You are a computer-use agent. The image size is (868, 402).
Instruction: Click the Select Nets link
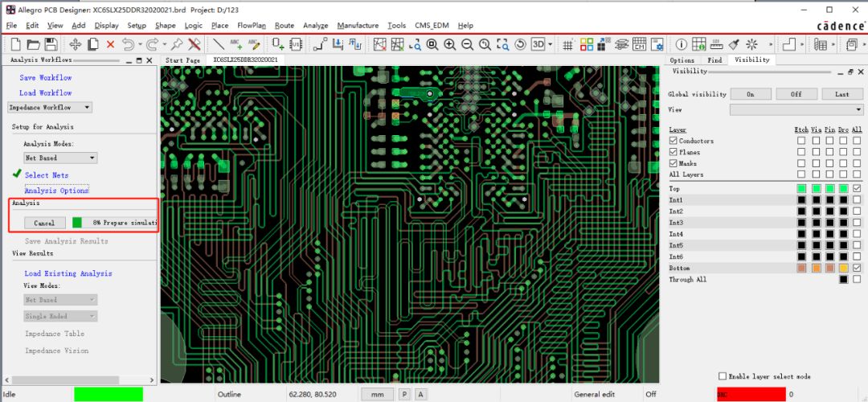(x=47, y=175)
